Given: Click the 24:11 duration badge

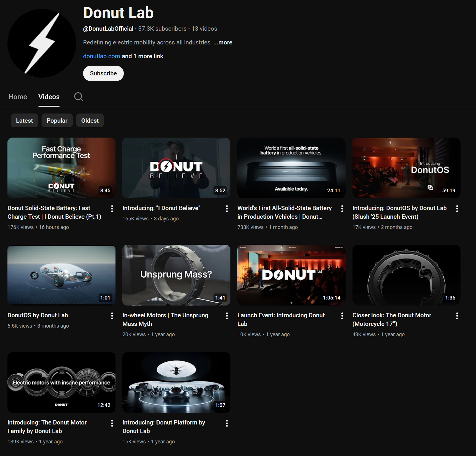Looking at the screenshot, I should (x=334, y=191).
